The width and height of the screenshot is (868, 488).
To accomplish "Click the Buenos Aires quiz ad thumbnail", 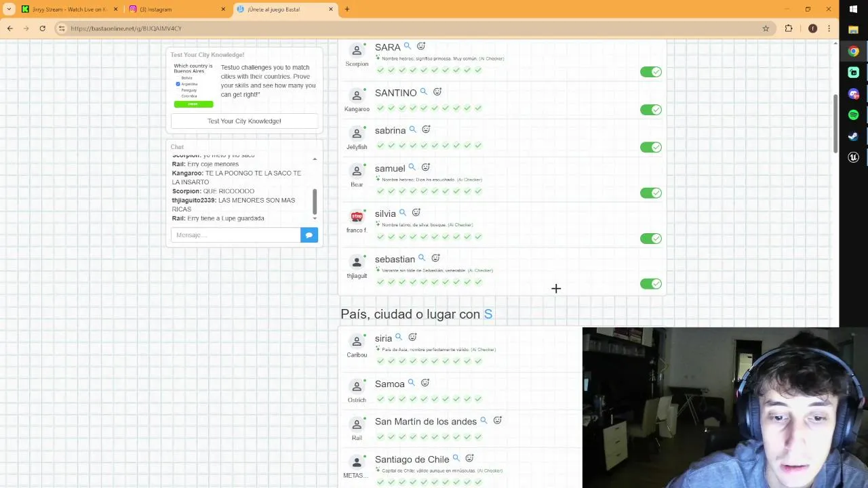I will tap(193, 85).
